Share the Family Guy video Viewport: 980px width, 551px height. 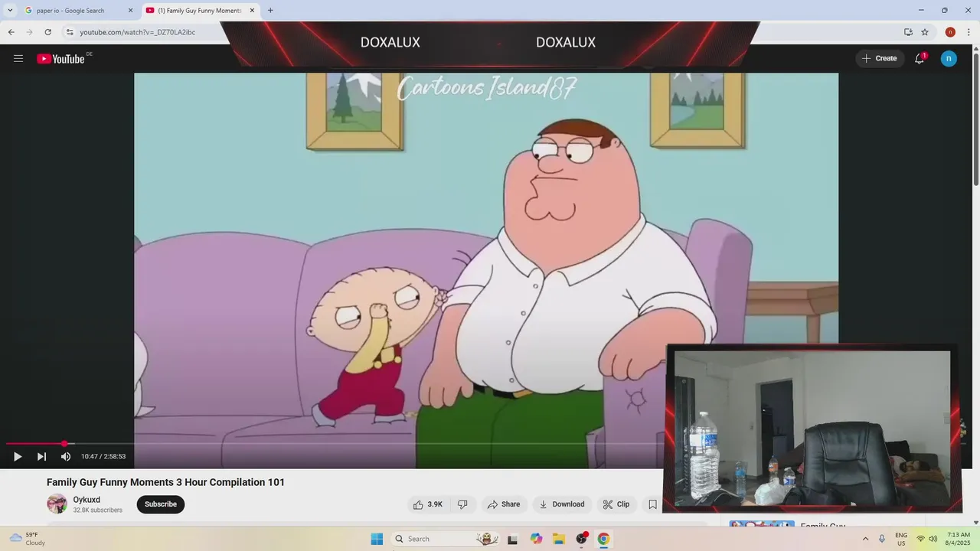click(x=504, y=504)
